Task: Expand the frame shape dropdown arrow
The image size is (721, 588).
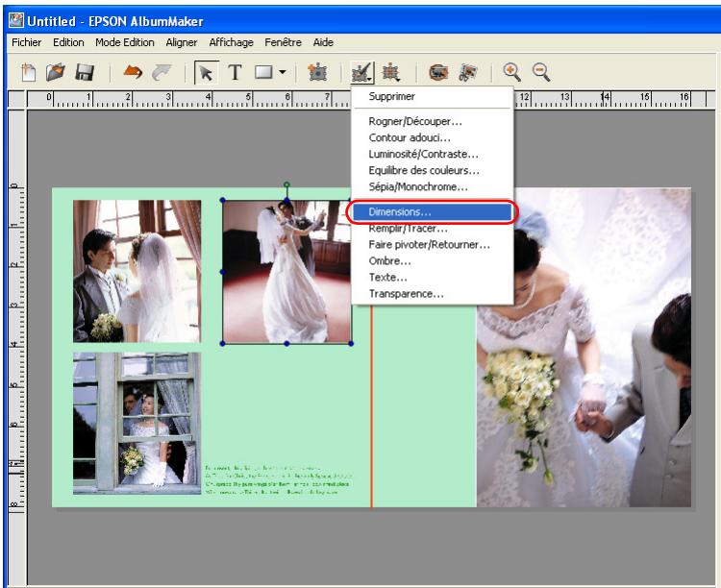Action: pyautogui.click(x=283, y=72)
